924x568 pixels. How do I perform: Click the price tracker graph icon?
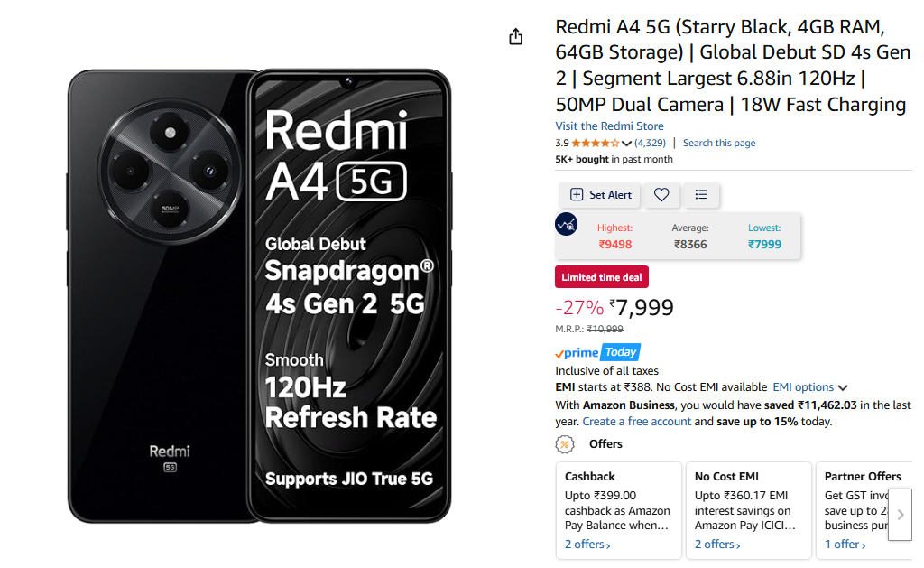click(567, 224)
